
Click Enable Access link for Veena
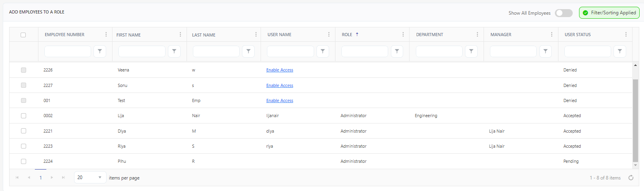[x=280, y=70]
